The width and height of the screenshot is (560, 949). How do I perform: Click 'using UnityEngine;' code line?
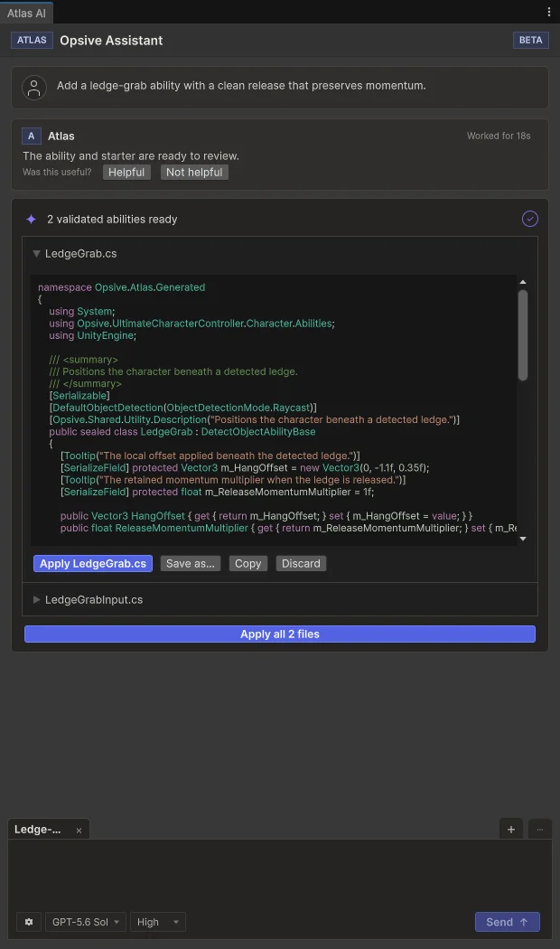pos(92,335)
